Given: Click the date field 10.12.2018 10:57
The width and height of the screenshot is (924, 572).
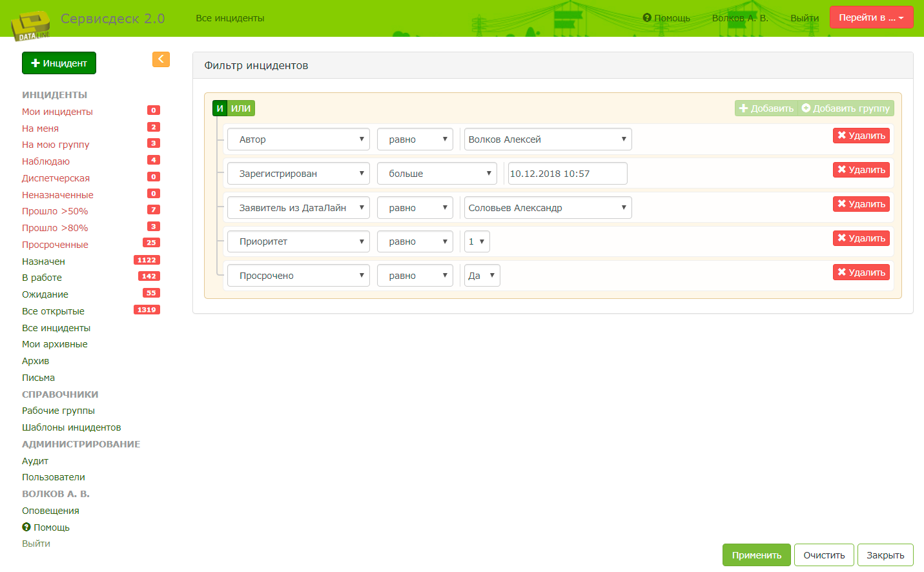Looking at the screenshot, I should click(568, 174).
